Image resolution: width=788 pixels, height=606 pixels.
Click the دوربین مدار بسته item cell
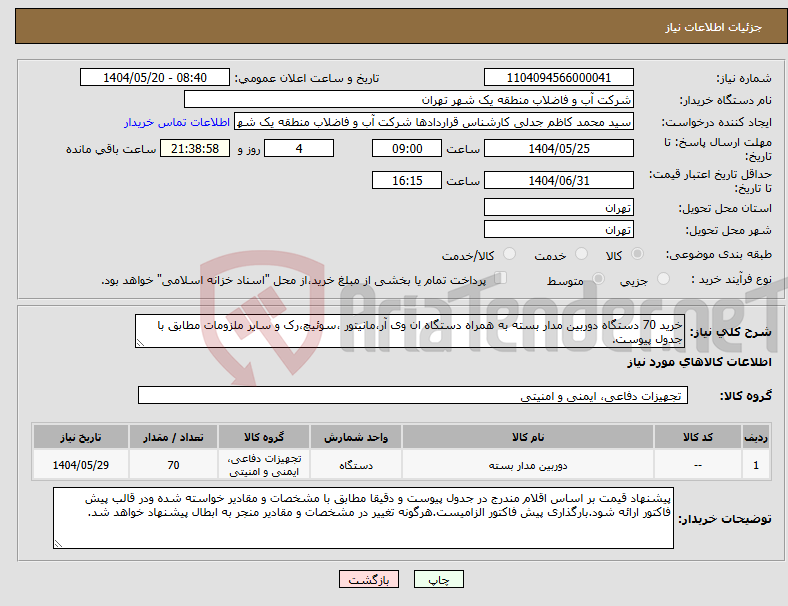tap(528, 465)
